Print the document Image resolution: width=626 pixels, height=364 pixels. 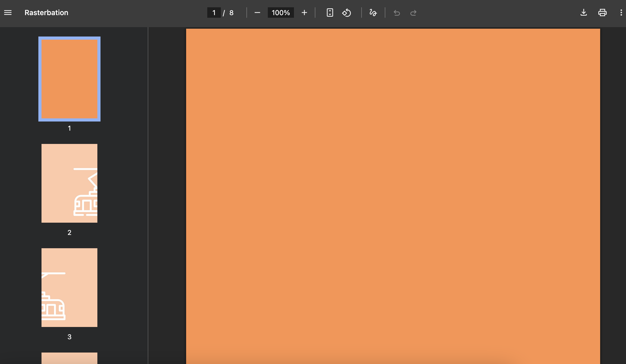602,13
